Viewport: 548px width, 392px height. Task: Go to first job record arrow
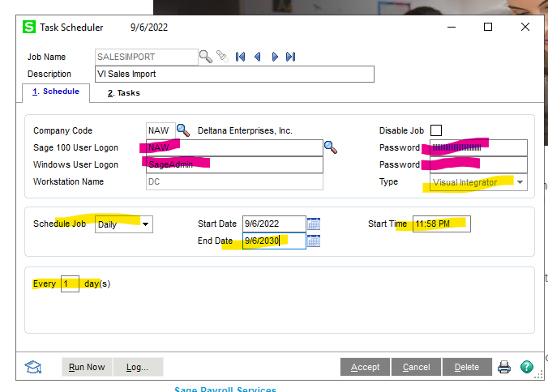pyautogui.click(x=240, y=57)
